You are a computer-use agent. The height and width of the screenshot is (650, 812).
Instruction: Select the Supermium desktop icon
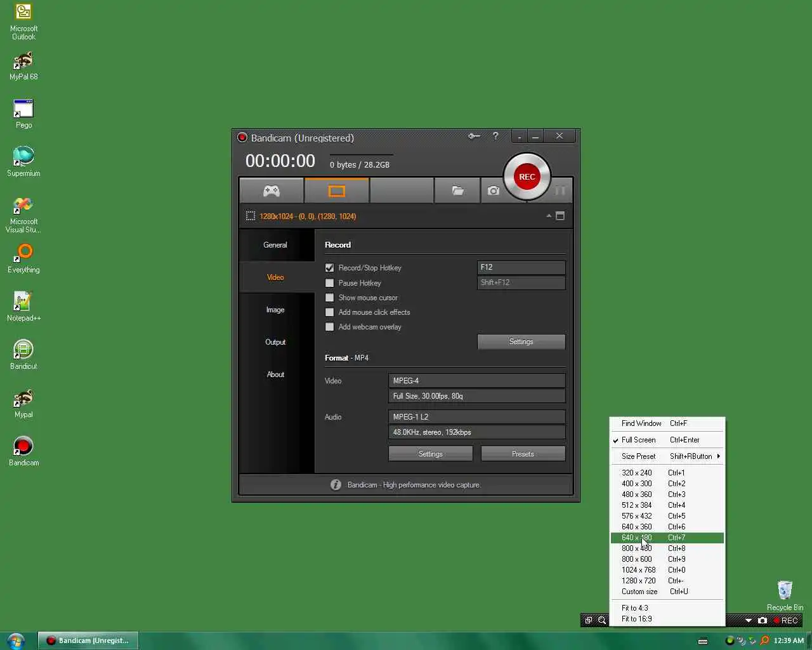point(23,162)
